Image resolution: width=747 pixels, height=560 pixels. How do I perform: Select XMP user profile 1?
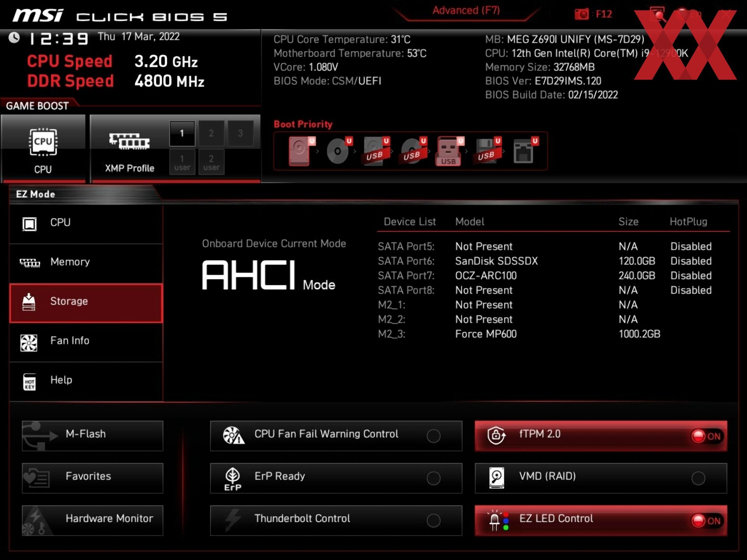coord(182,162)
